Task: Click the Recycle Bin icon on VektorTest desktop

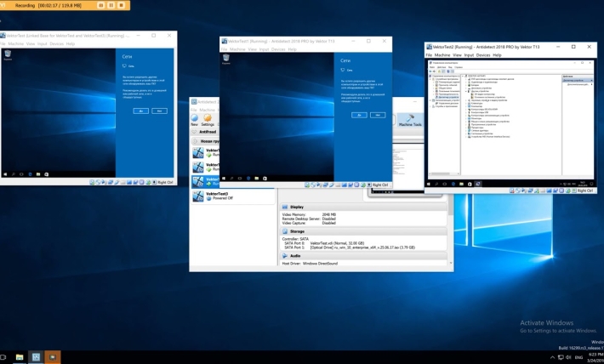Action: (8, 55)
